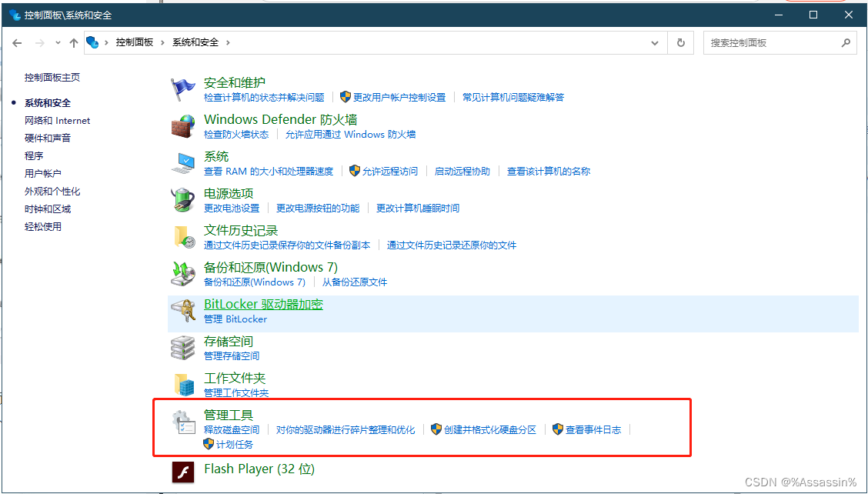Image resolution: width=868 pixels, height=494 pixels.
Task: Open 外观和个性化 category in sidebar
Action: (52, 192)
